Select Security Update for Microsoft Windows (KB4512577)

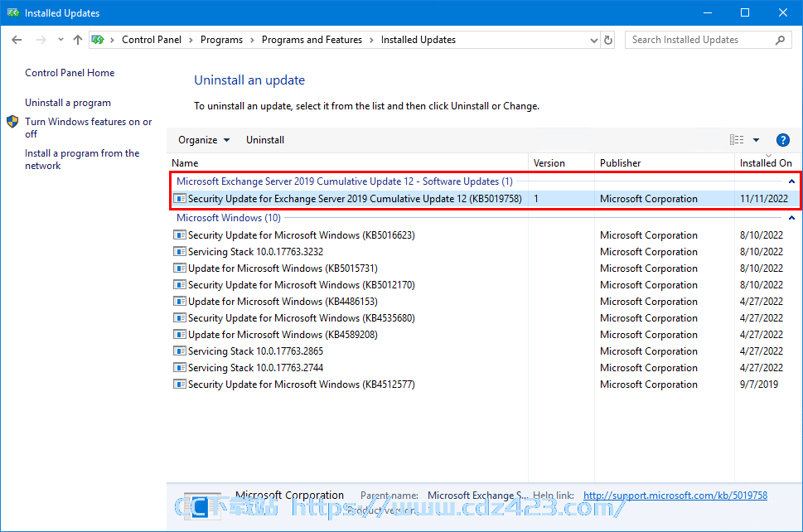[485, 384]
